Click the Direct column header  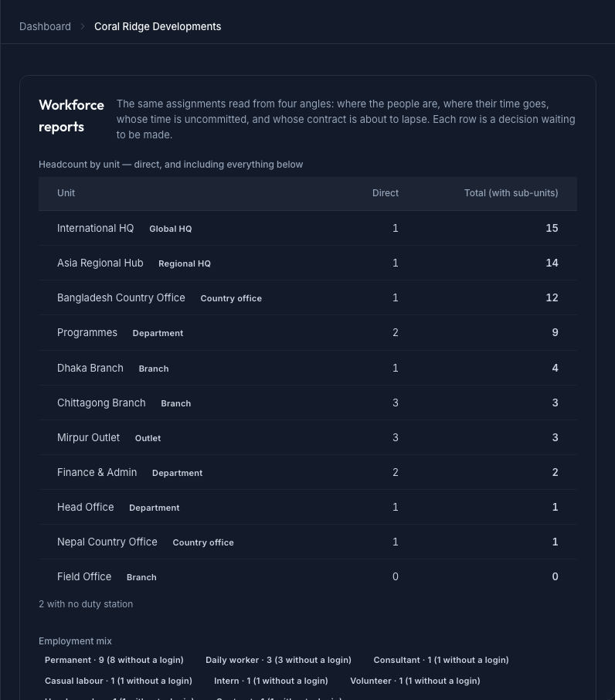(x=386, y=193)
